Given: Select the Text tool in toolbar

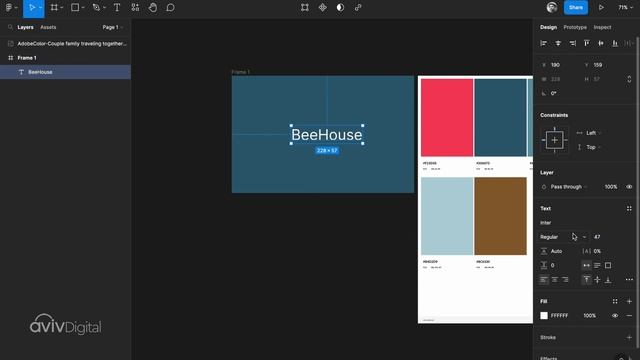Looking at the screenshot, I should tap(117, 7).
